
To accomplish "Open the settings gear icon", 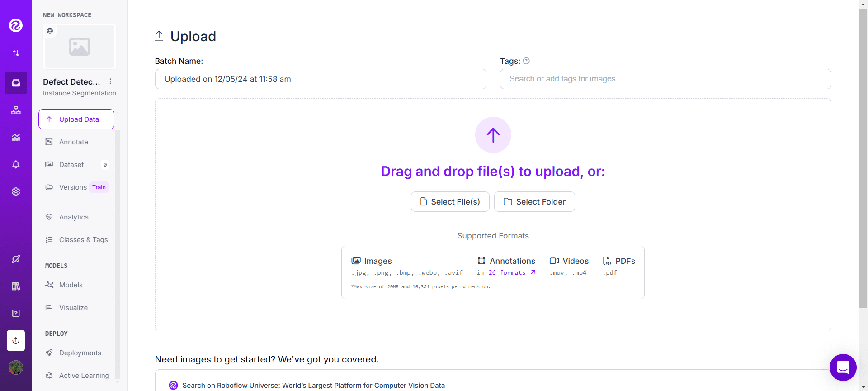I will 16,191.
